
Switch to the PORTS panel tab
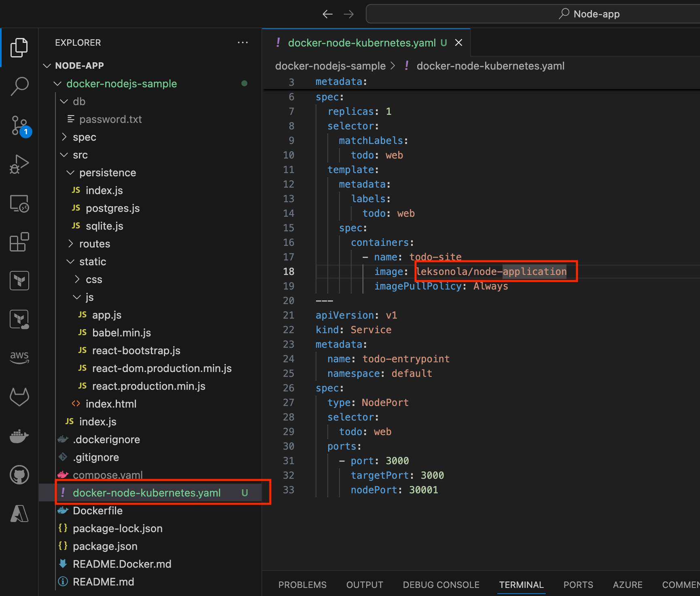click(x=578, y=585)
